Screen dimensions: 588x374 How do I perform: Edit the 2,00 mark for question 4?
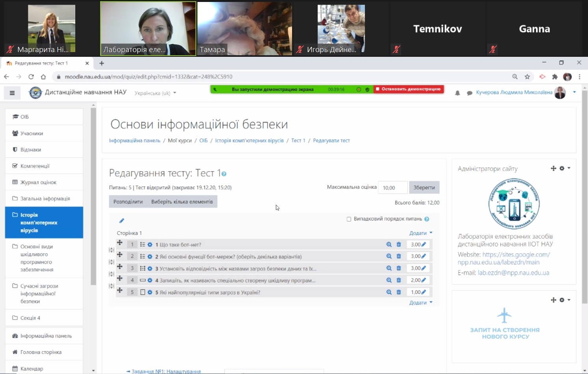[424, 280]
